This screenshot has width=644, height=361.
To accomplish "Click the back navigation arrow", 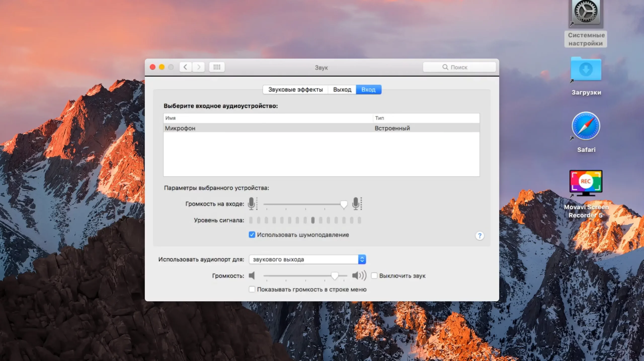I will coord(185,67).
